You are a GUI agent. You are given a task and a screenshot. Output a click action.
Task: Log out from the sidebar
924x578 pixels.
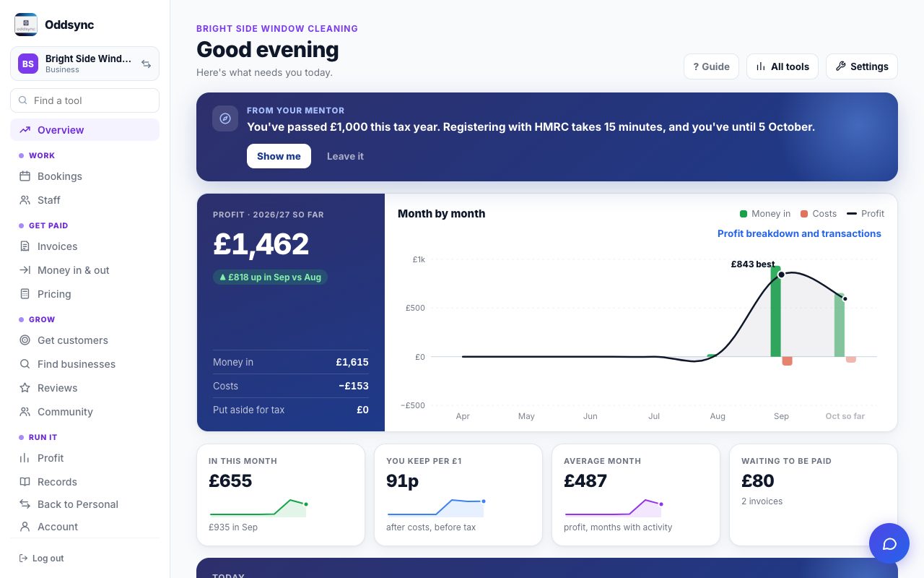click(42, 558)
